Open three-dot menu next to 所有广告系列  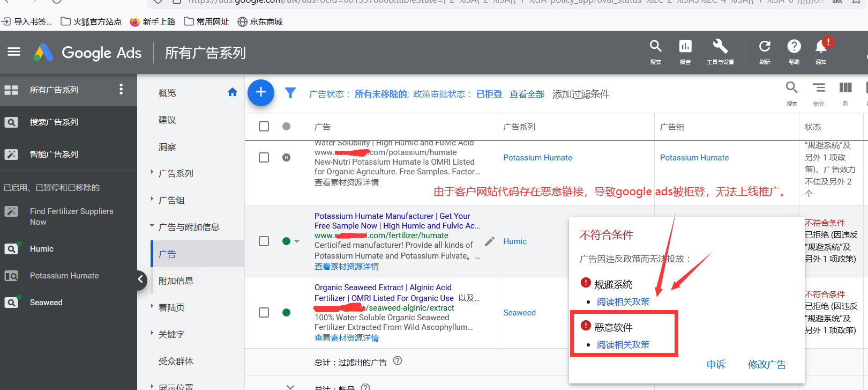click(x=121, y=89)
